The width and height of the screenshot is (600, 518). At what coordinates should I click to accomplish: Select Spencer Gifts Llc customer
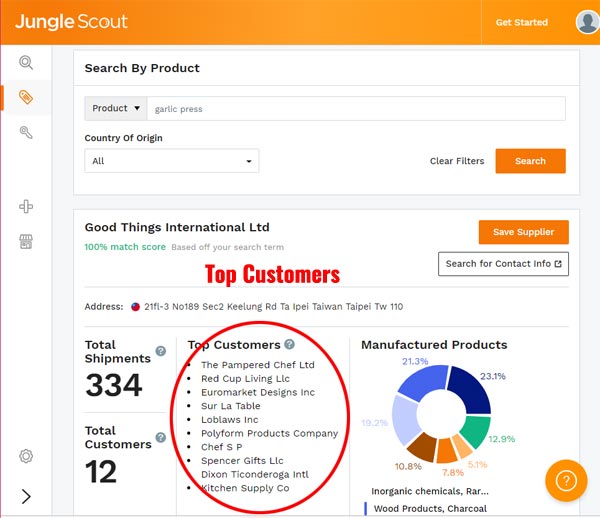click(x=242, y=461)
